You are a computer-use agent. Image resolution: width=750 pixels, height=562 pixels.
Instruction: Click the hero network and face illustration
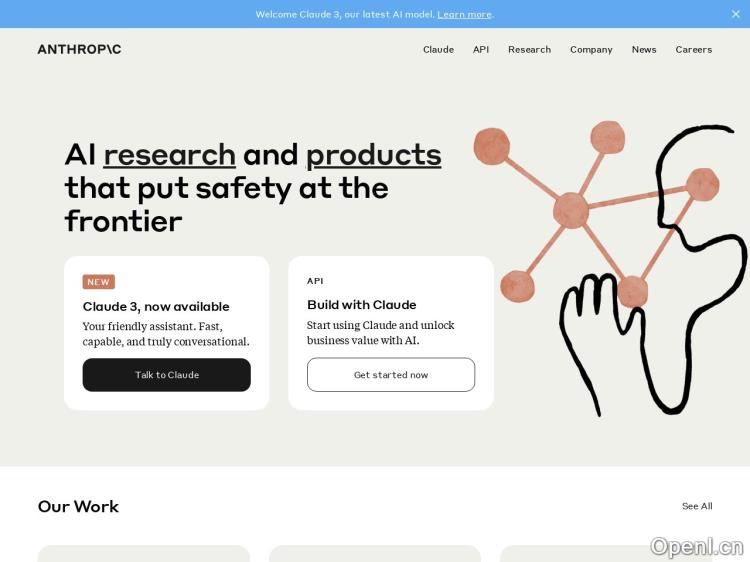click(x=609, y=265)
